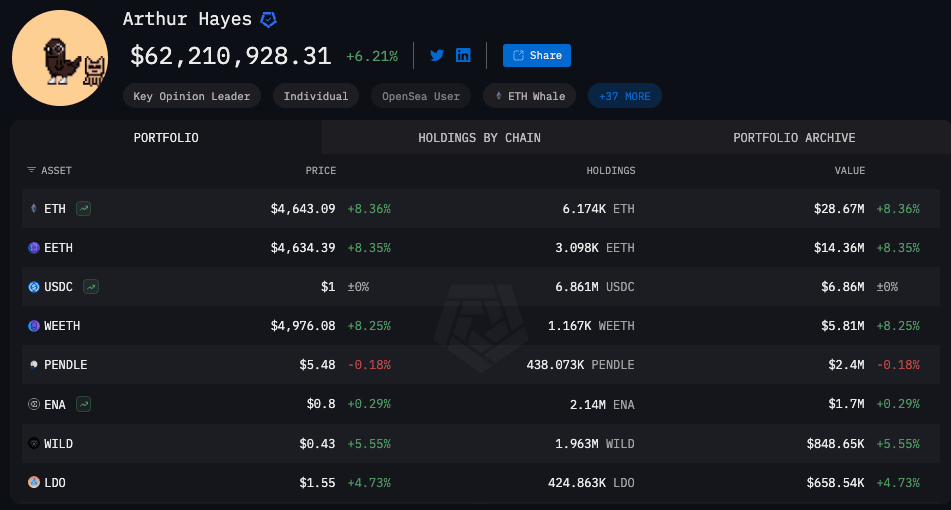Open the WILD asset name
The width and height of the screenshot is (951, 510).
(58, 443)
